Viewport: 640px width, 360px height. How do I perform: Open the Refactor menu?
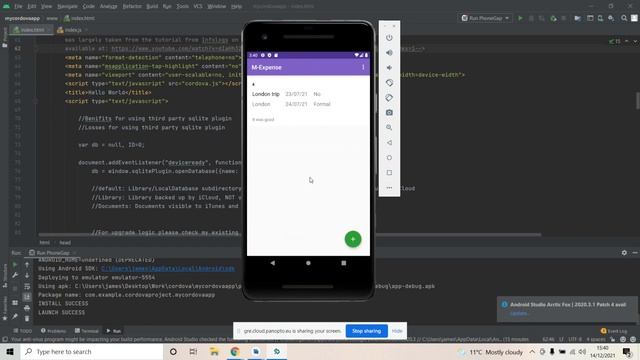132,6
